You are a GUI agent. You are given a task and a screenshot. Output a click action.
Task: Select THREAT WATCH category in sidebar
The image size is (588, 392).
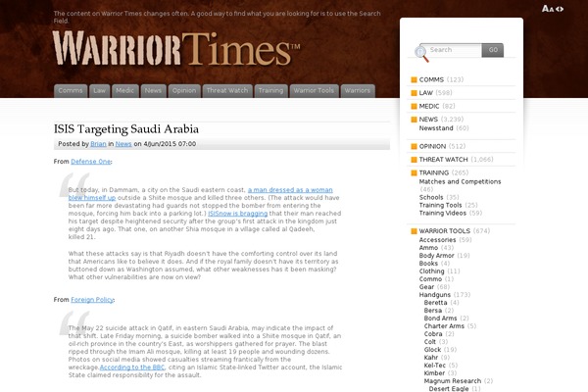443,160
